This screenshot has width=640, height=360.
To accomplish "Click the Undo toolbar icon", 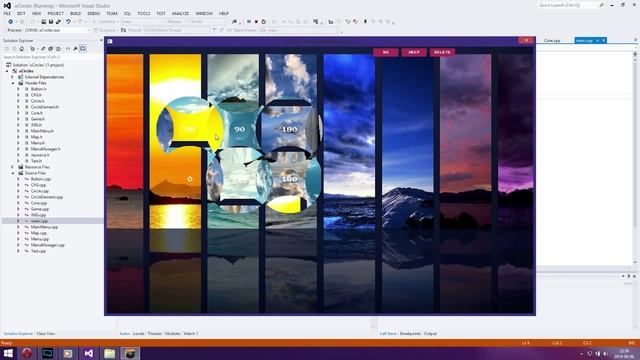I will [x=68, y=22].
